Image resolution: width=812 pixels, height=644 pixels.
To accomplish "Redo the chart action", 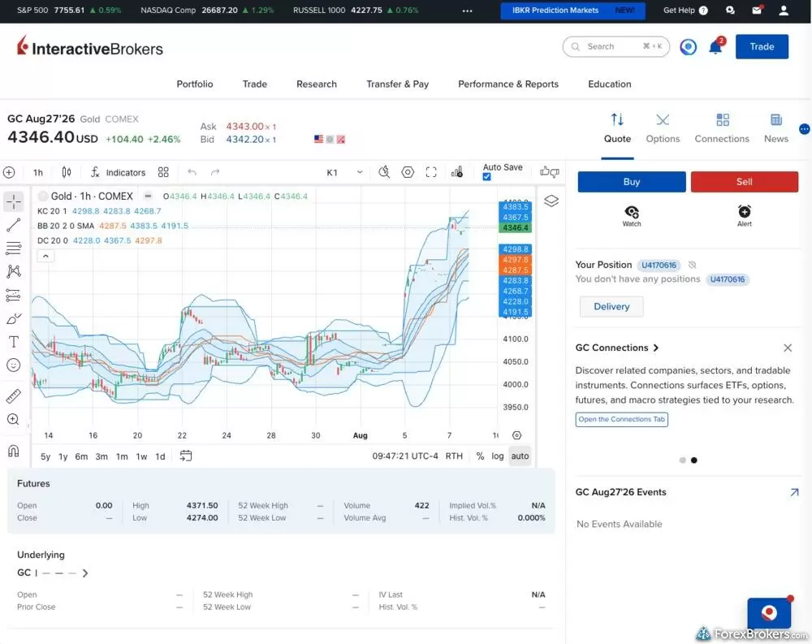I will click(x=215, y=172).
